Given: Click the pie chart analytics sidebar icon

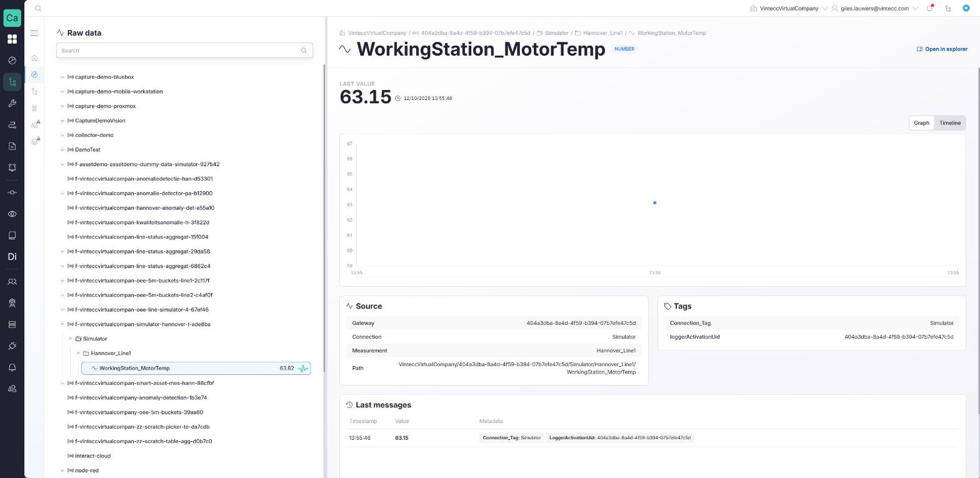Looking at the screenshot, I should [12, 61].
